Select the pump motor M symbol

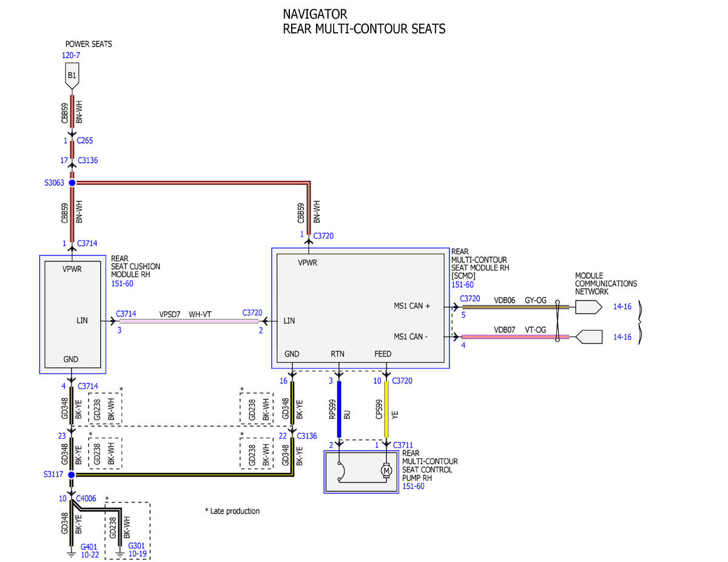385,471
